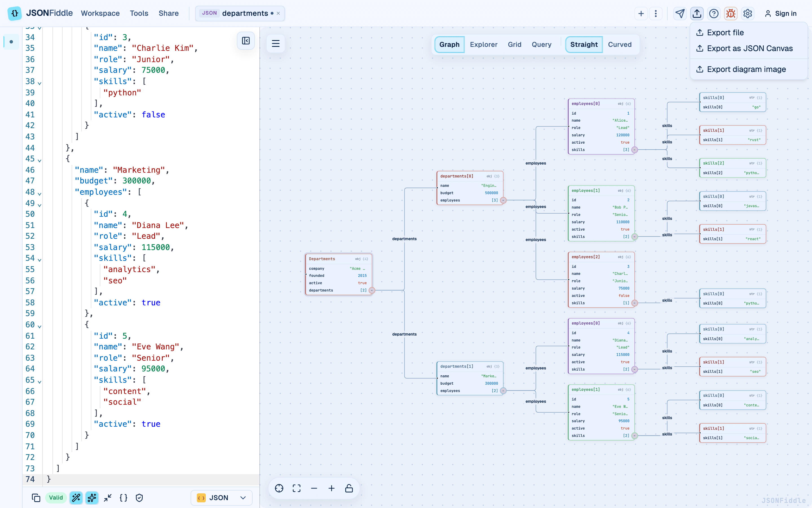Close the departments tab
This screenshot has height=508, width=812.
point(278,14)
